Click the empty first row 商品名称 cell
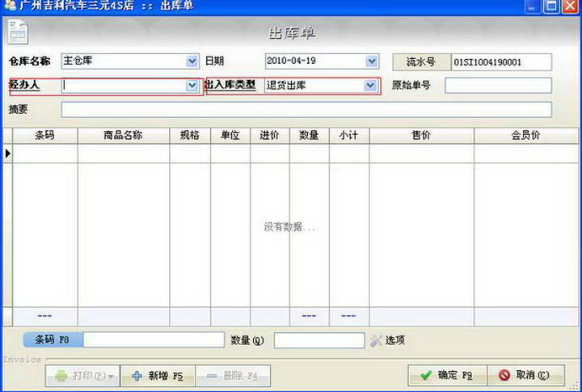 (123, 154)
